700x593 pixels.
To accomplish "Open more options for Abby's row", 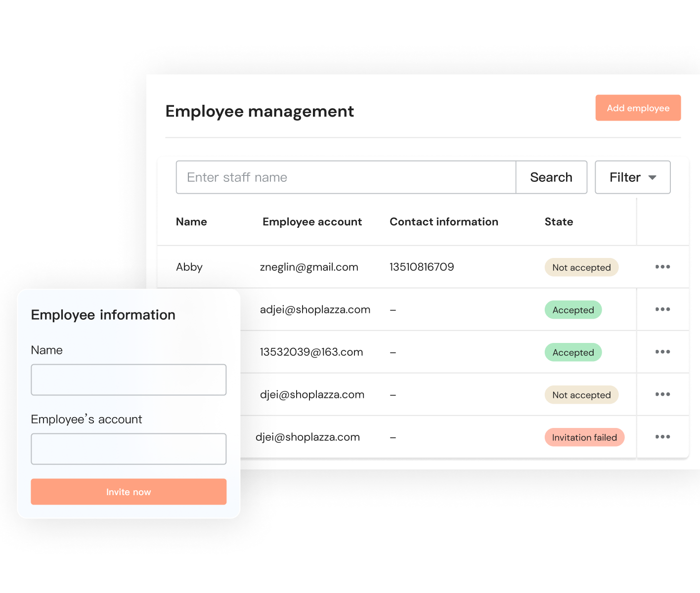I will tap(662, 267).
